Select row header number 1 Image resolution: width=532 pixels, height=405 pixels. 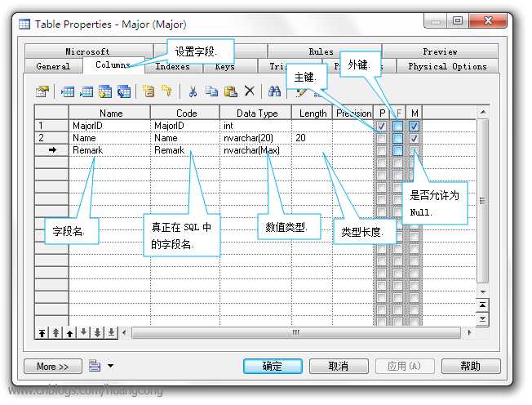[x=51, y=126]
